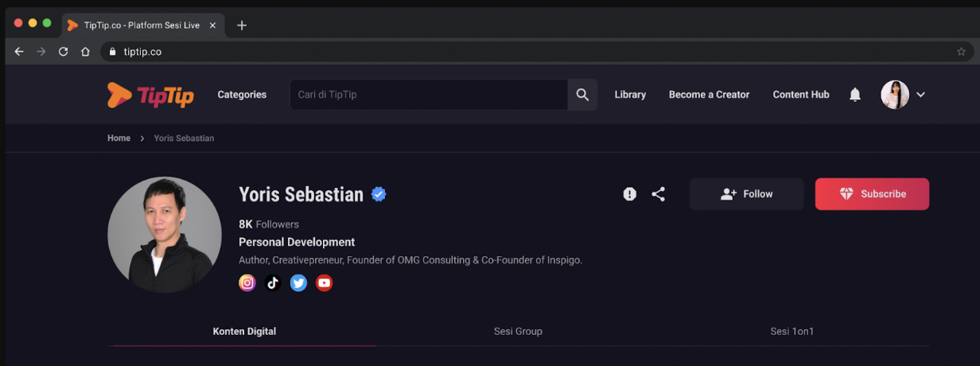Screen dimensions: 980x366
Task: Click the Yoris Sebastian profile name heading
Action: (x=301, y=194)
